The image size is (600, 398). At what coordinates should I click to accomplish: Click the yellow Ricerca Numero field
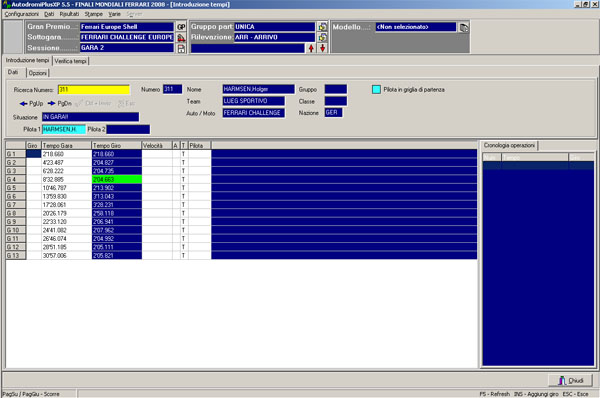click(x=94, y=90)
